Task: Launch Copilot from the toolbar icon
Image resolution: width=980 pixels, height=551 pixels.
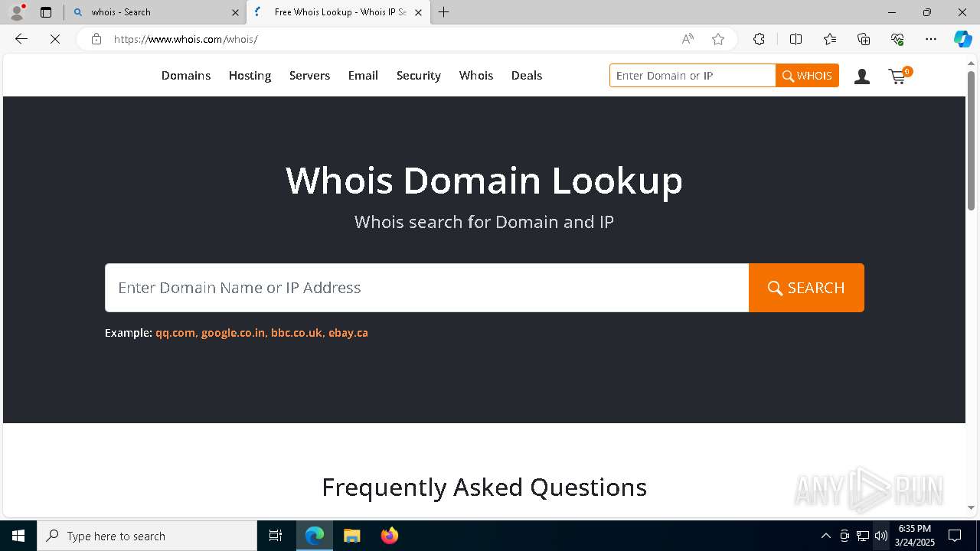Action: pos(962,39)
